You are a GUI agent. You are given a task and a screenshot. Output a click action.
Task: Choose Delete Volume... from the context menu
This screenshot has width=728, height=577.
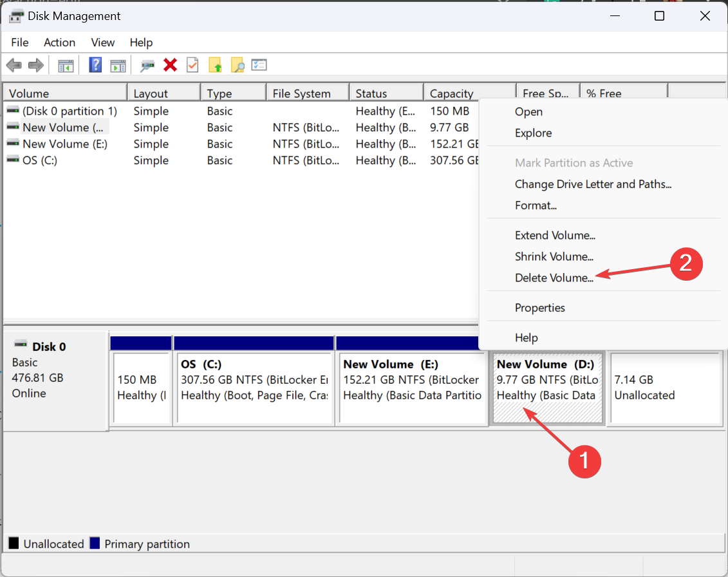[554, 278]
